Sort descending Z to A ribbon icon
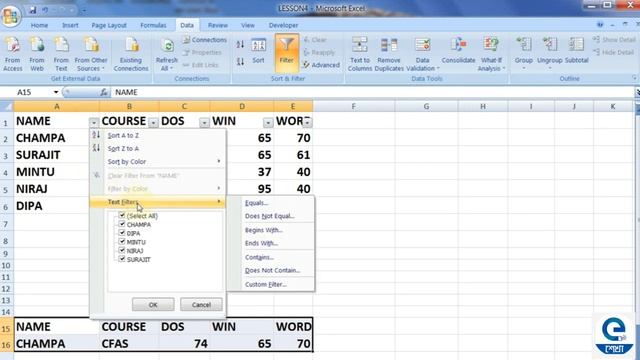Screen dimensions: 640x360 tap(240, 62)
